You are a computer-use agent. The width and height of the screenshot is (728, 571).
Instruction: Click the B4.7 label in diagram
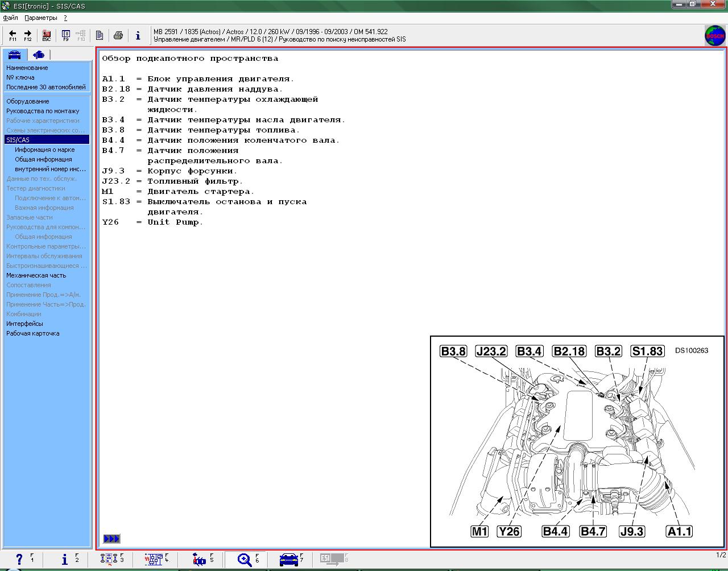[593, 531]
